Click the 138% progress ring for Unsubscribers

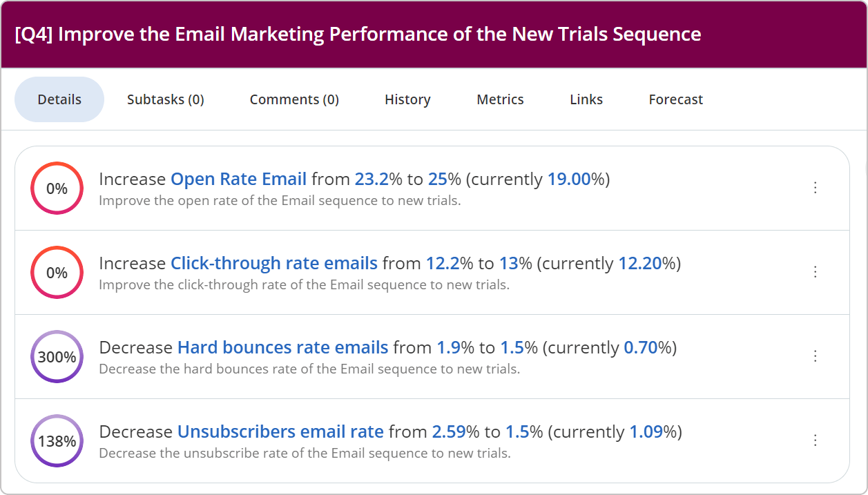[57, 441]
